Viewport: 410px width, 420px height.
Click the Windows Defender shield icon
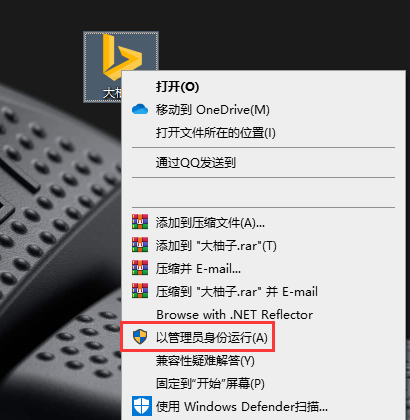click(x=142, y=406)
